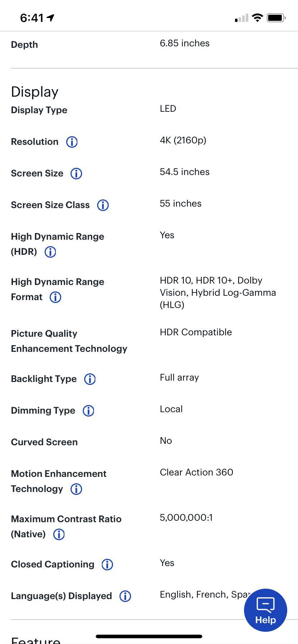
Task: Show info about Dimming Type
Action: tap(89, 411)
